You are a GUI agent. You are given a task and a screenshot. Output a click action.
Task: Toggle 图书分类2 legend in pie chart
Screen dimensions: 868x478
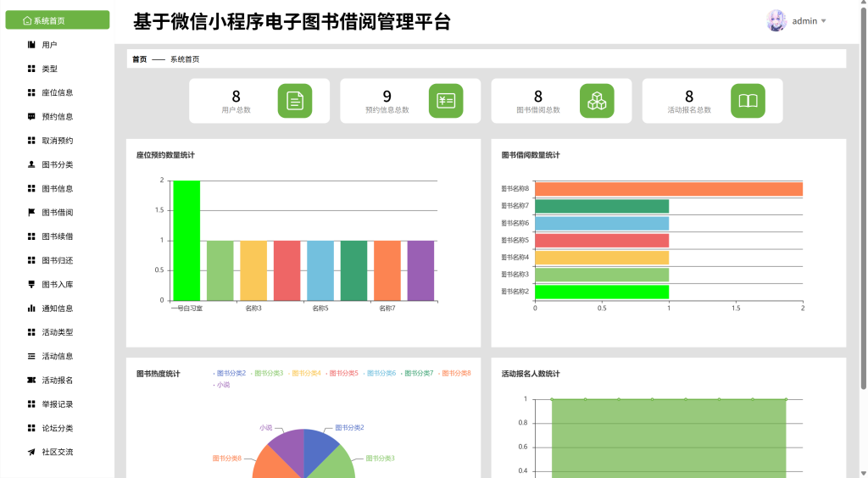230,374
